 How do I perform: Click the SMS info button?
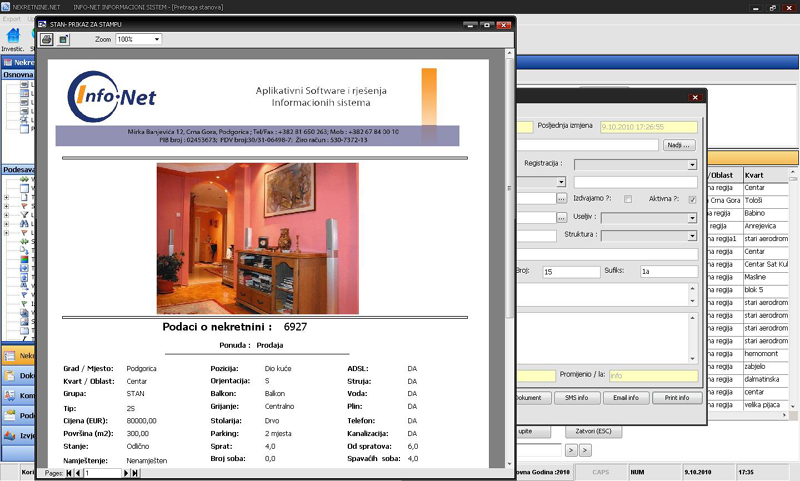point(577,398)
